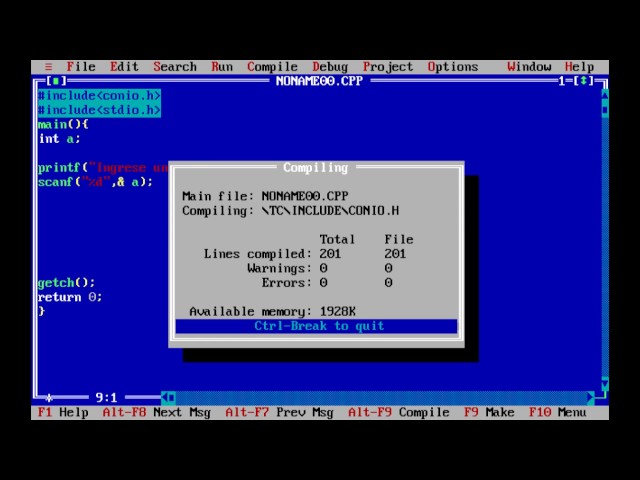The height and width of the screenshot is (480, 640).
Task: Open the Debug menu
Action: tap(330, 67)
